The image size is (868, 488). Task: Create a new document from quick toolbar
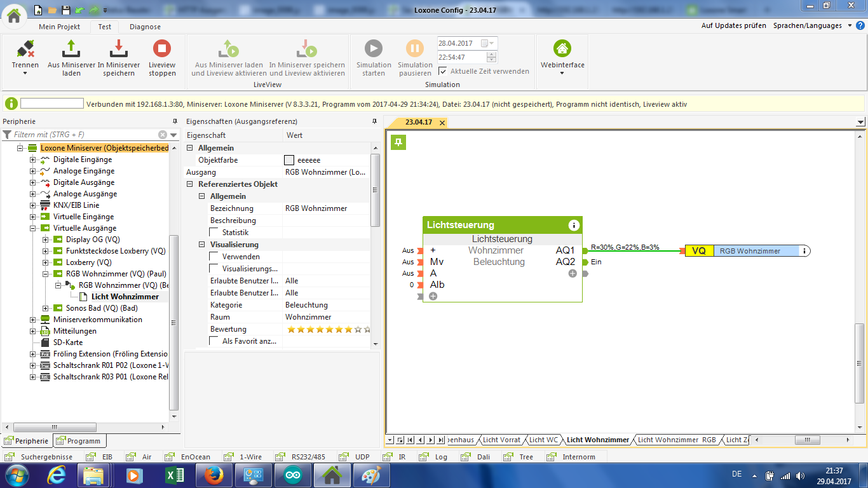coord(38,10)
